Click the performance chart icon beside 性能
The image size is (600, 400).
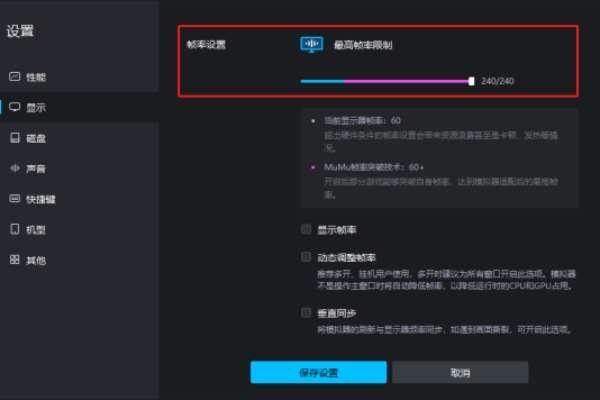coord(15,77)
